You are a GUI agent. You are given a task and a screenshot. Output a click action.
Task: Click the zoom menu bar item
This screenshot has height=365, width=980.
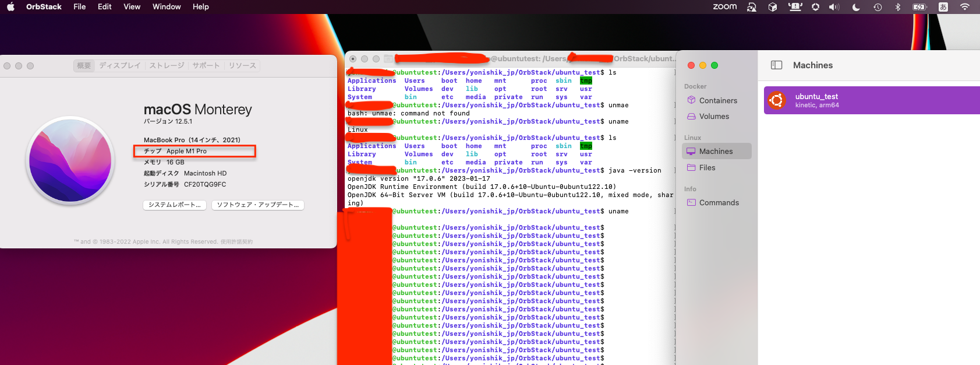(725, 7)
